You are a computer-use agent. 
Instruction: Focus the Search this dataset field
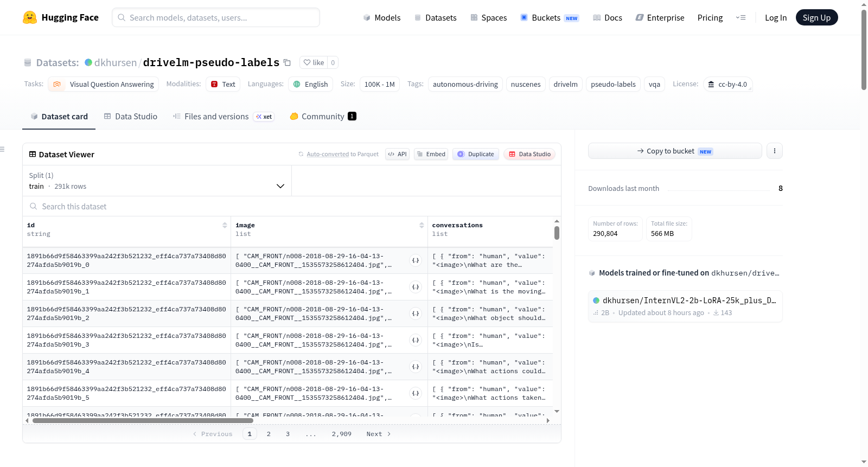tap(292, 206)
